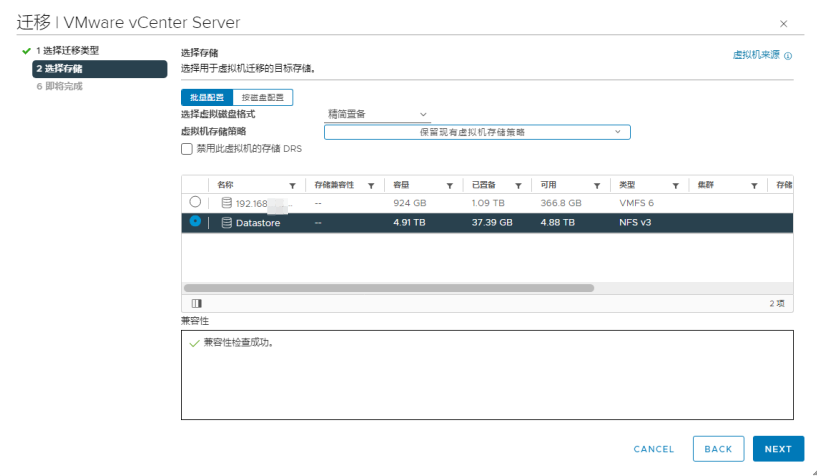Screen dimensions: 817x476
Task: Click the 37.39 GB provisioned cell
Action: [492, 222]
